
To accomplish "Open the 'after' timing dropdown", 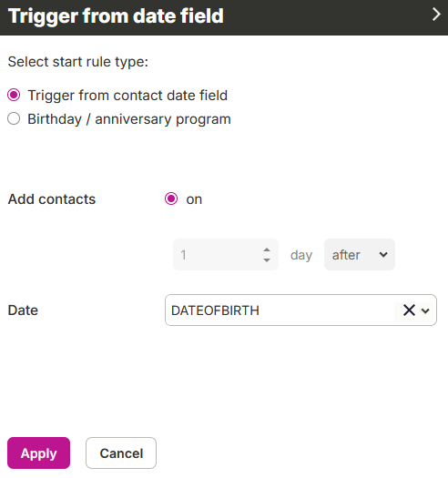I will pyautogui.click(x=360, y=255).
